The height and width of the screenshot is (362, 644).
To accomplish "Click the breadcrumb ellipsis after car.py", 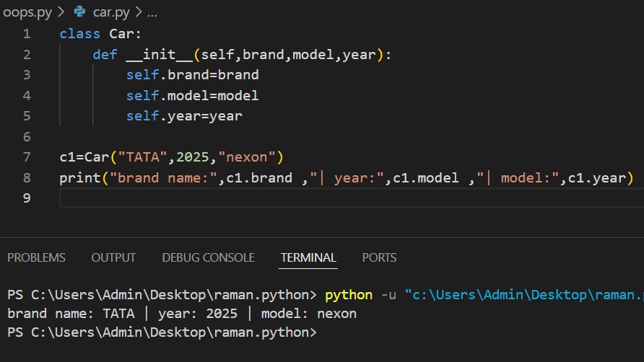I will tap(152, 13).
